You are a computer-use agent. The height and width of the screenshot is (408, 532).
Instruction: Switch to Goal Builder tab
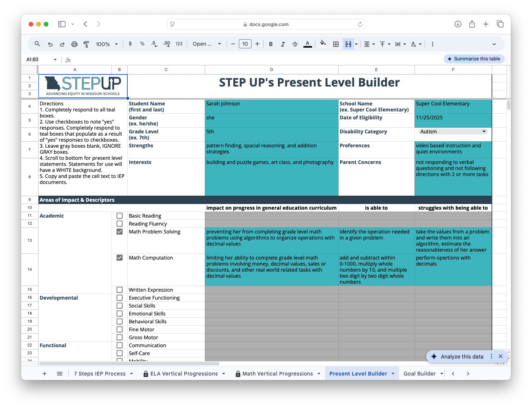419,374
